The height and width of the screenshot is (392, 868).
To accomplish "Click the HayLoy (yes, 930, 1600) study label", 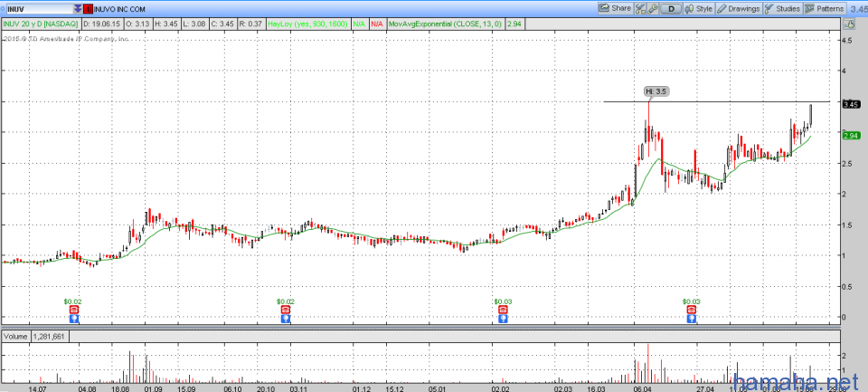I will click(x=307, y=24).
